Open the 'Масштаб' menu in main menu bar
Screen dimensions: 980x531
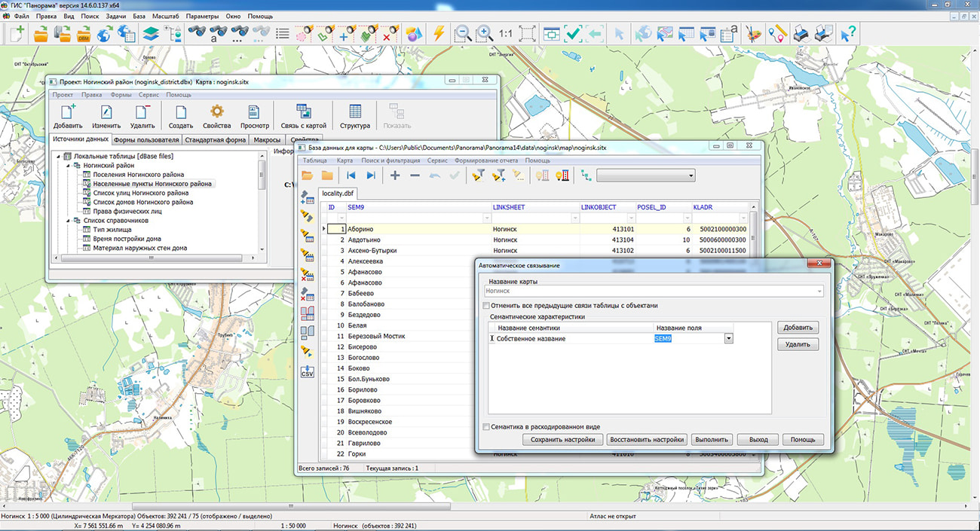pyautogui.click(x=165, y=16)
